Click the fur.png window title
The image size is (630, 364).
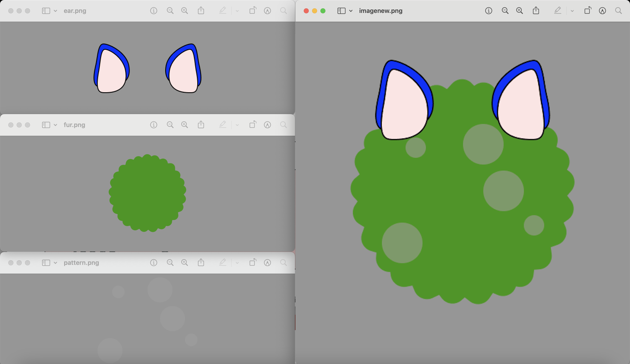75,125
